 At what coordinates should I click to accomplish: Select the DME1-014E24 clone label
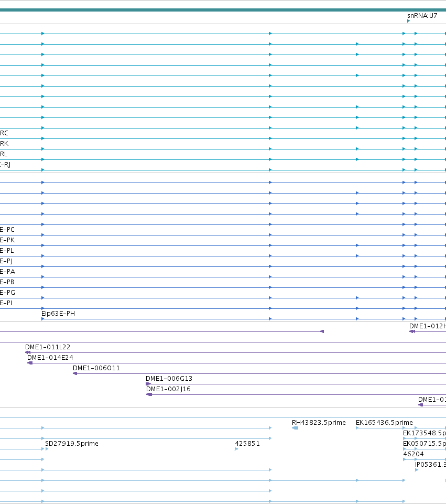(x=50, y=358)
